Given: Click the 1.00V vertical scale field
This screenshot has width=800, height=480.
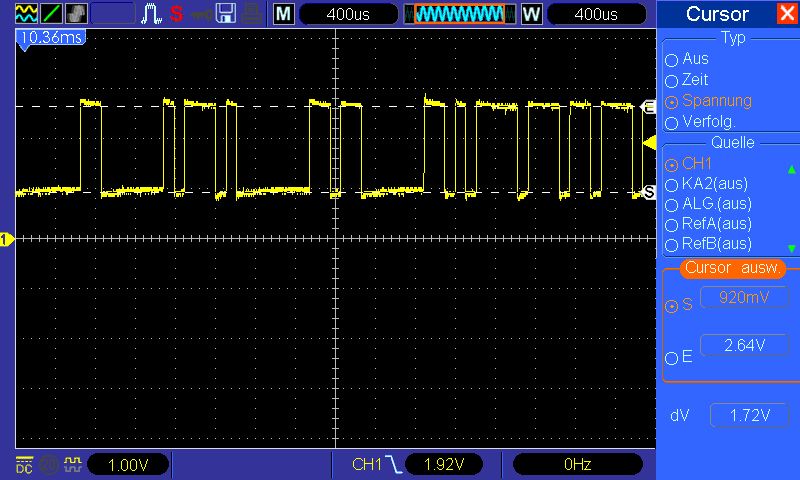Looking at the screenshot, I should pos(128,465).
